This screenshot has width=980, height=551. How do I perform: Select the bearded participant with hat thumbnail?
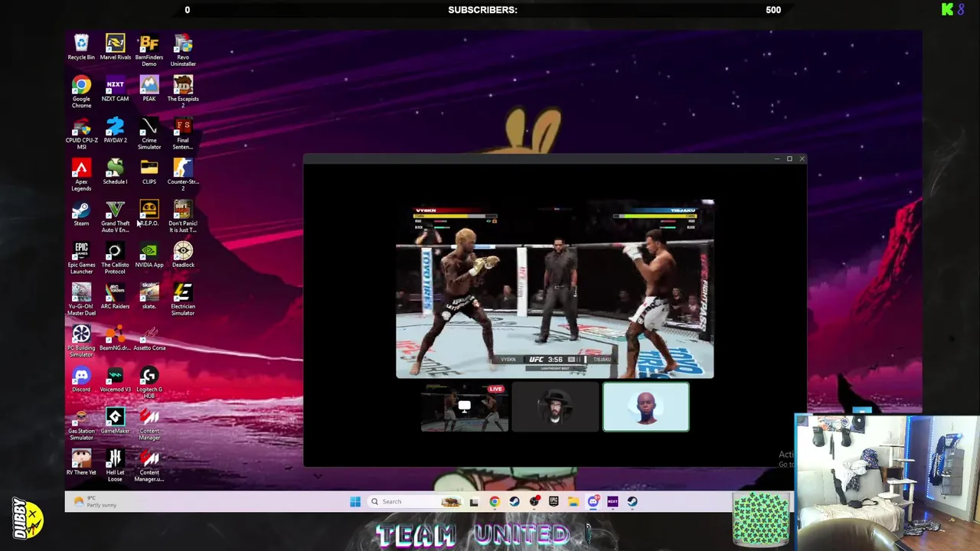(x=555, y=407)
